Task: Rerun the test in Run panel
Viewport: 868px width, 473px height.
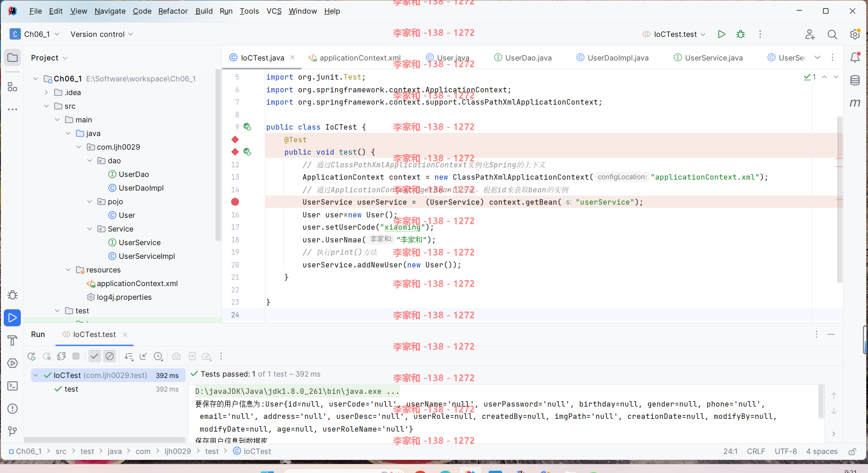Action: pyautogui.click(x=31, y=356)
